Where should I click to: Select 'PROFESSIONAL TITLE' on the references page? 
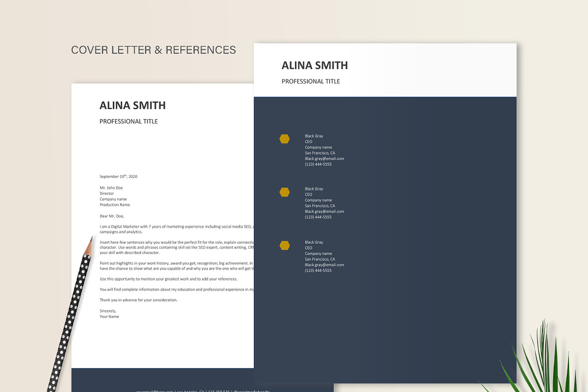pyautogui.click(x=311, y=81)
